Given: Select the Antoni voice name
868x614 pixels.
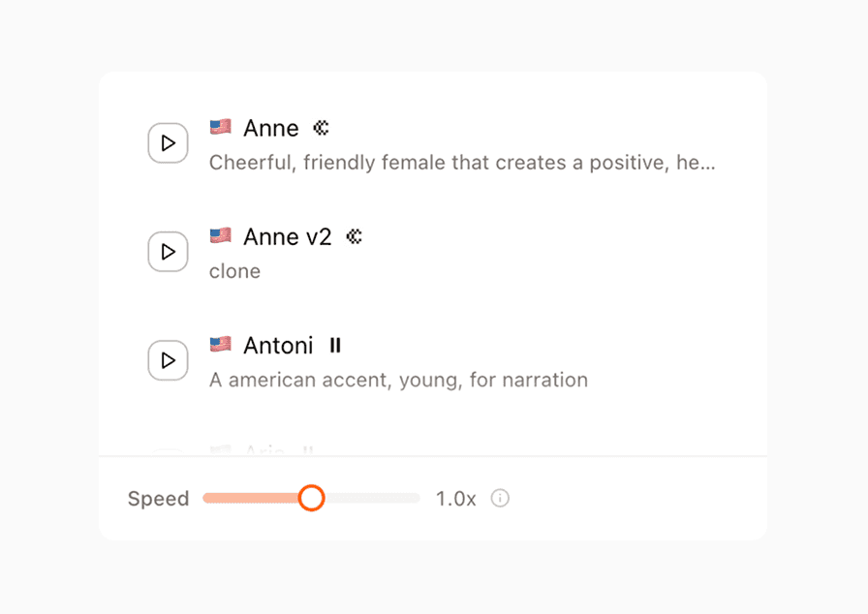Looking at the screenshot, I should 278,345.
